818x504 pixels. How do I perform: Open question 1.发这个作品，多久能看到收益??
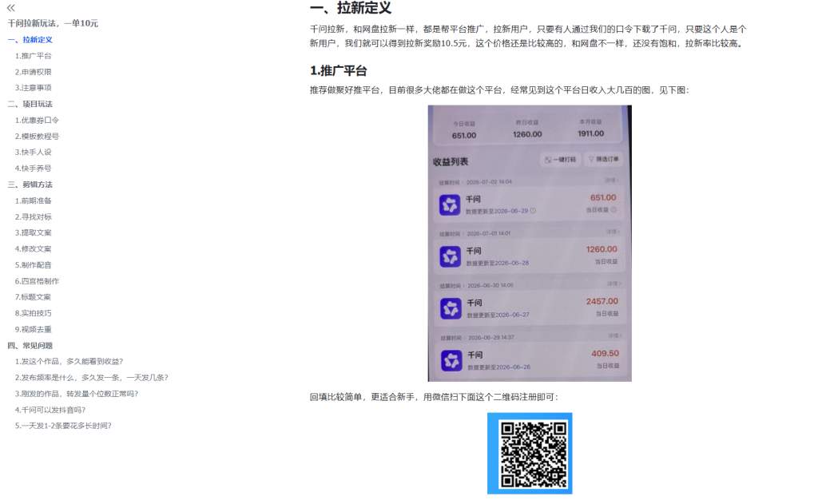point(69,362)
